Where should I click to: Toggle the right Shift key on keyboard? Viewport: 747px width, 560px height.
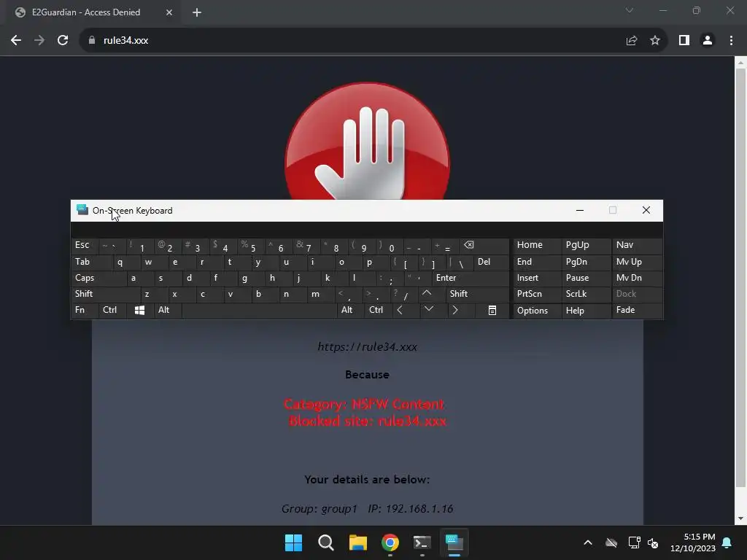click(x=477, y=294)
